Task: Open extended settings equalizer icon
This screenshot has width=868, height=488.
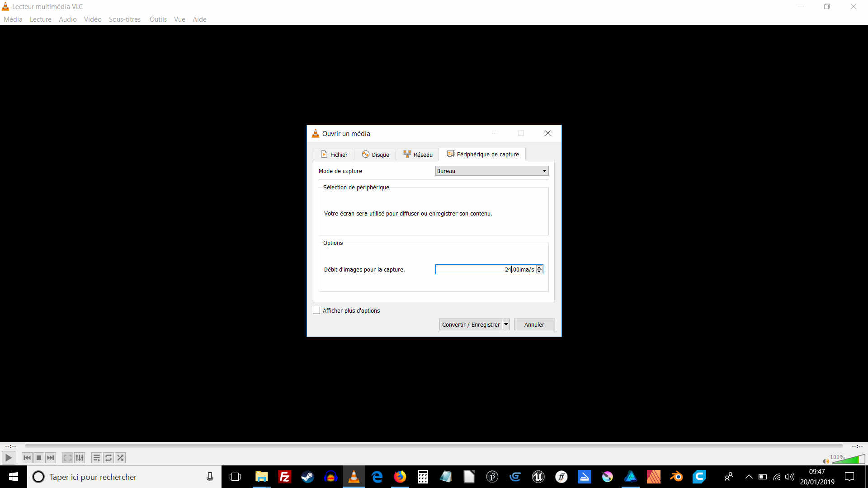Action: pyautogui.click(x=80, y=458)
